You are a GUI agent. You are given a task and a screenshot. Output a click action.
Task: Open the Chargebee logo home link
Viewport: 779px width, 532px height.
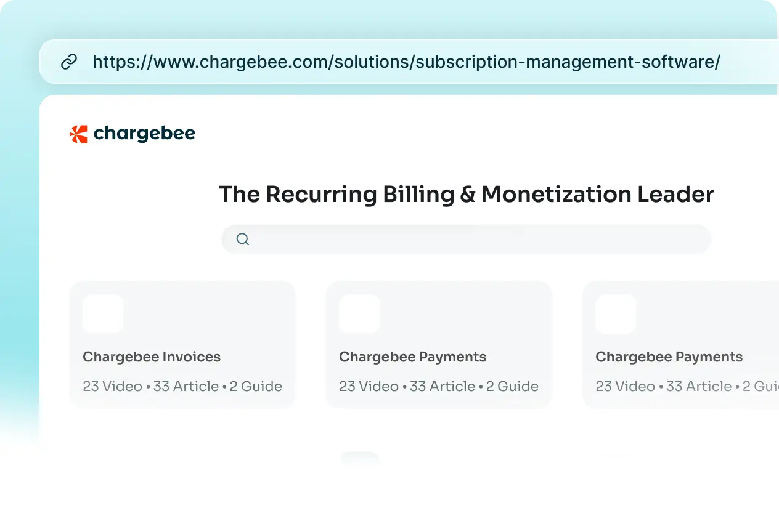[133, 134]
